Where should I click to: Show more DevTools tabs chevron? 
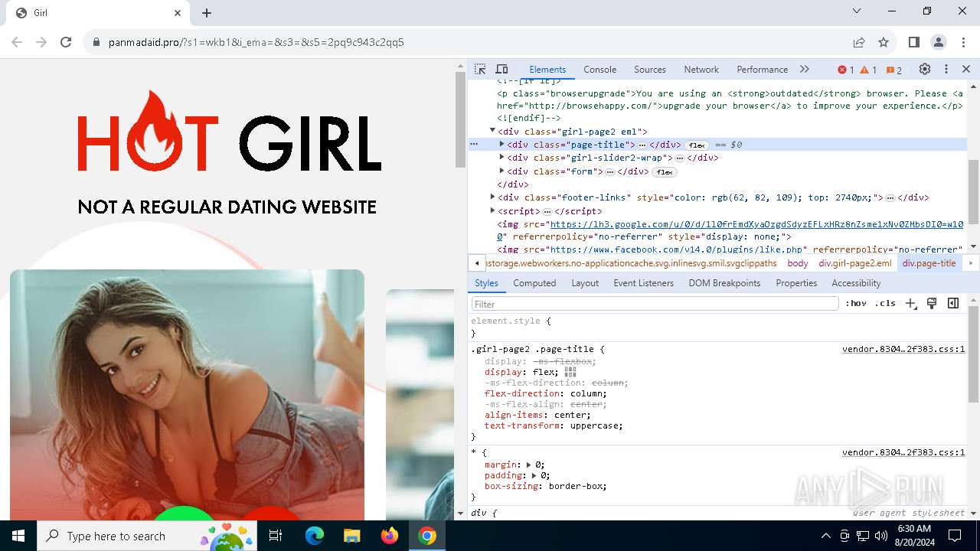pyautogui.click(x=805, y=69)
